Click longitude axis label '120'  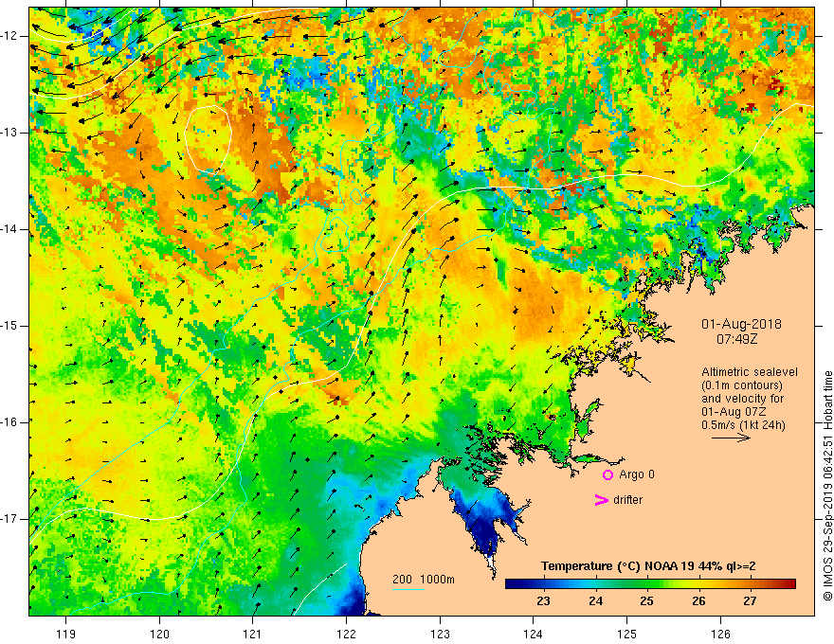point(159,634)
